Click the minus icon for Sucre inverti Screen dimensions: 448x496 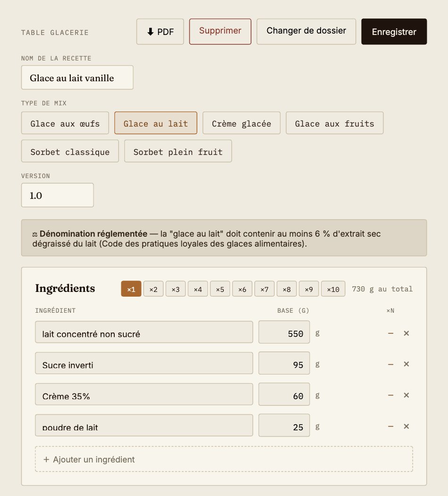(391, 364)
